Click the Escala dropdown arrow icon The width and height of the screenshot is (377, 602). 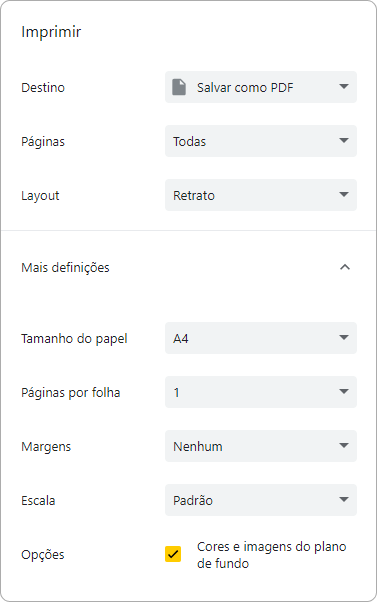click(x=344, y=499)
